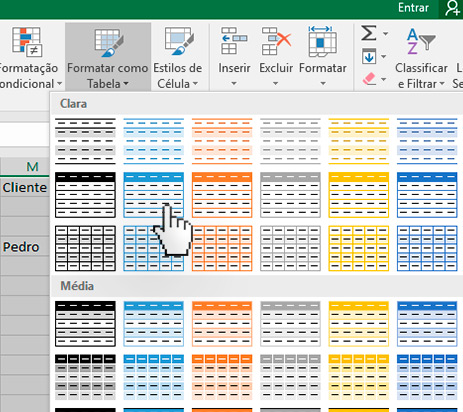Expand the Inserir dropdown arrow
Screen dimensions: 463x412
point(234,83)
